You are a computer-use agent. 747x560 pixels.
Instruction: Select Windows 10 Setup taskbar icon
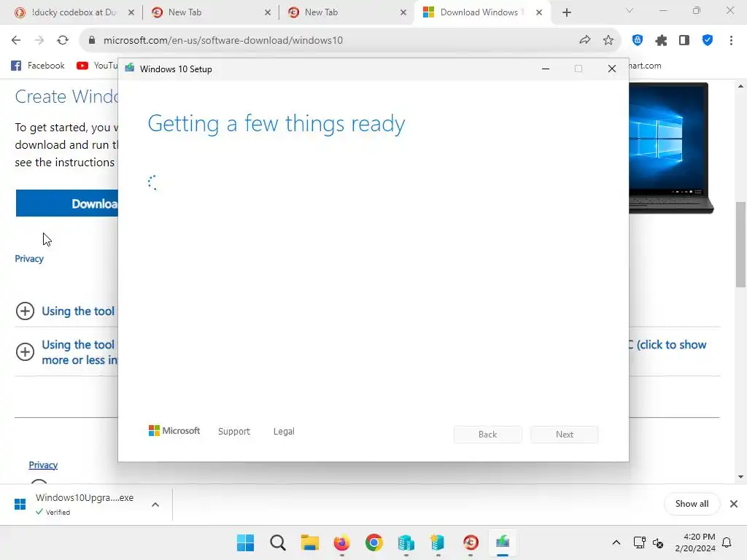click(502, 542)
